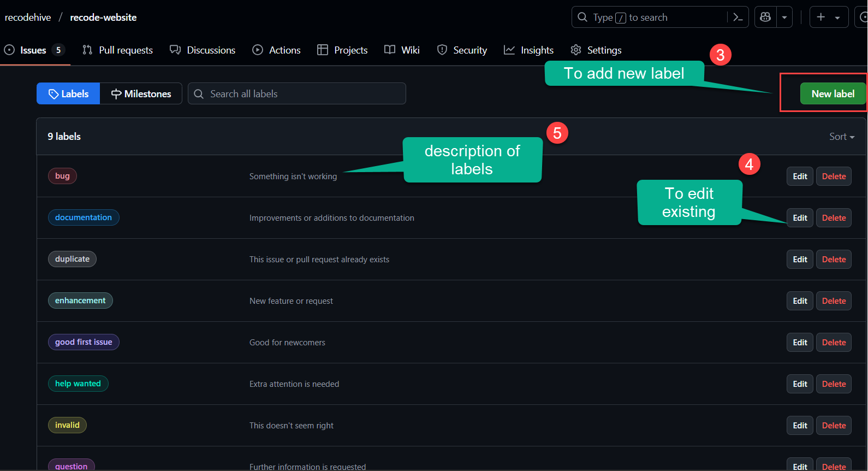868x471 pixels.
Task: Delete the documentation label
Action: 834,218
